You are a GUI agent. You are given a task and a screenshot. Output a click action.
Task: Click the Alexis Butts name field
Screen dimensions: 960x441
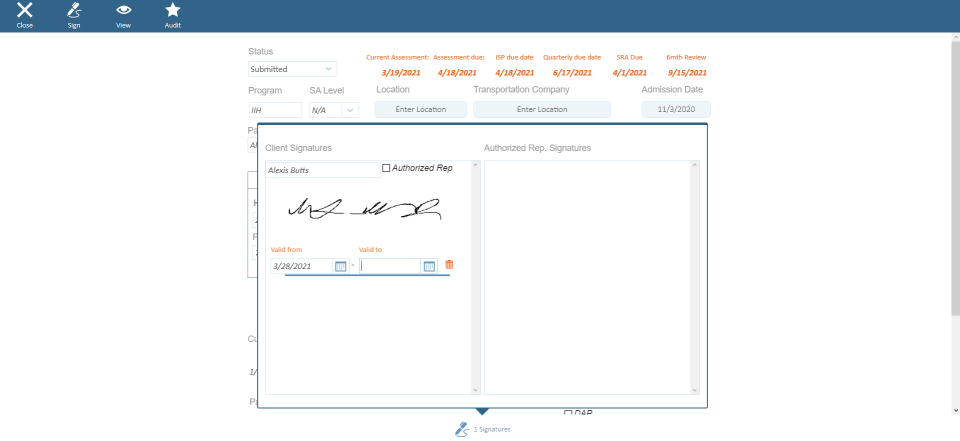[x=321, y=170]
